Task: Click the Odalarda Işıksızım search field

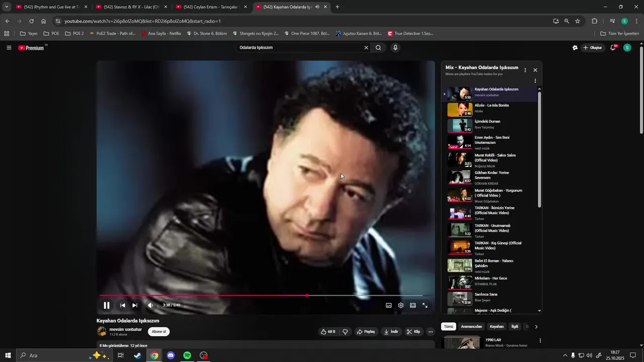Action: [299, 48]
